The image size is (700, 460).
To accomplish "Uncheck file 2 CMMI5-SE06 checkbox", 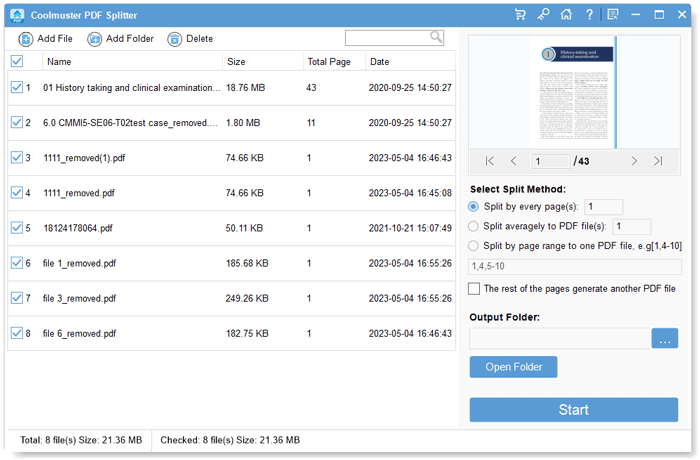I will click(x=17, y=122).
